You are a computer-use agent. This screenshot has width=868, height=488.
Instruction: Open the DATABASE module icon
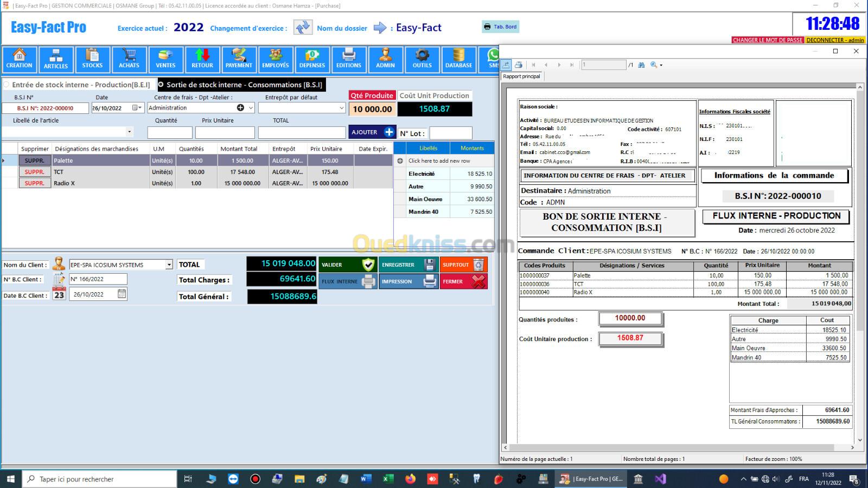click(x=458, y=59)
